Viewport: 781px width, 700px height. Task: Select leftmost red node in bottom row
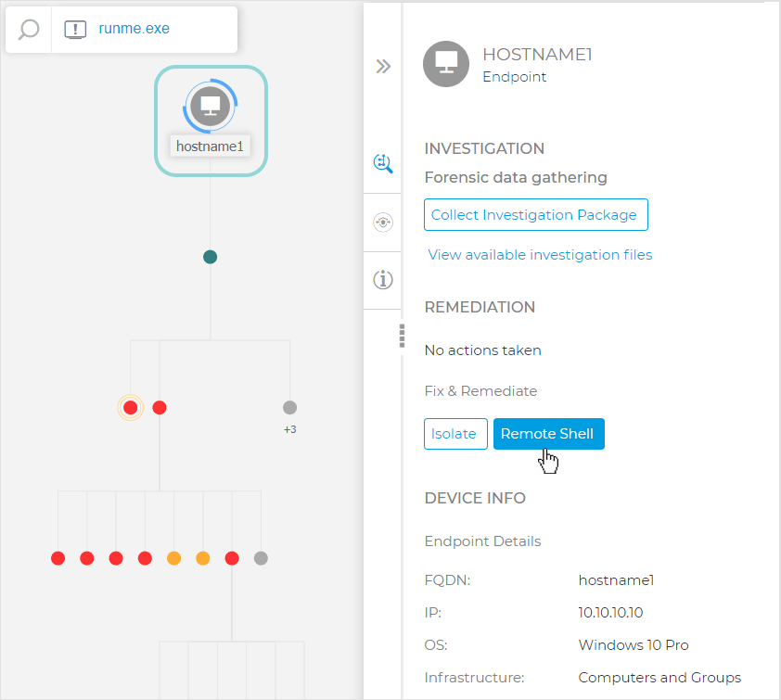tap(58, 558)
